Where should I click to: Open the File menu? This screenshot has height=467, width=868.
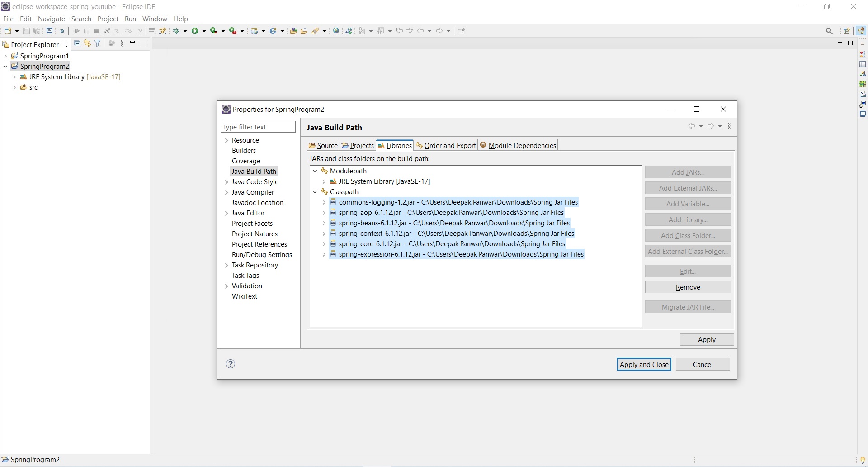(x=8, y=19)
